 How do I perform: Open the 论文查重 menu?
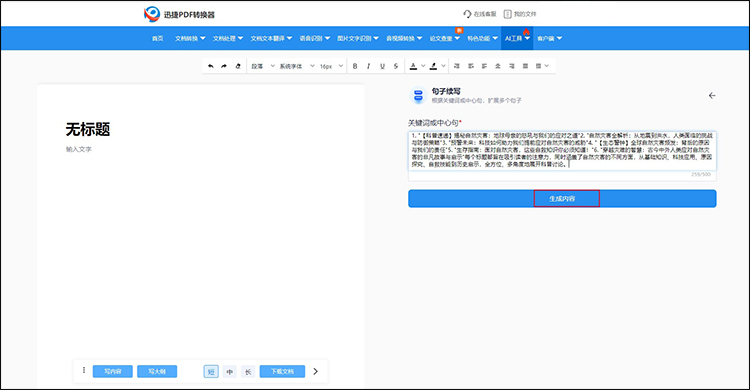coord(444,38)
